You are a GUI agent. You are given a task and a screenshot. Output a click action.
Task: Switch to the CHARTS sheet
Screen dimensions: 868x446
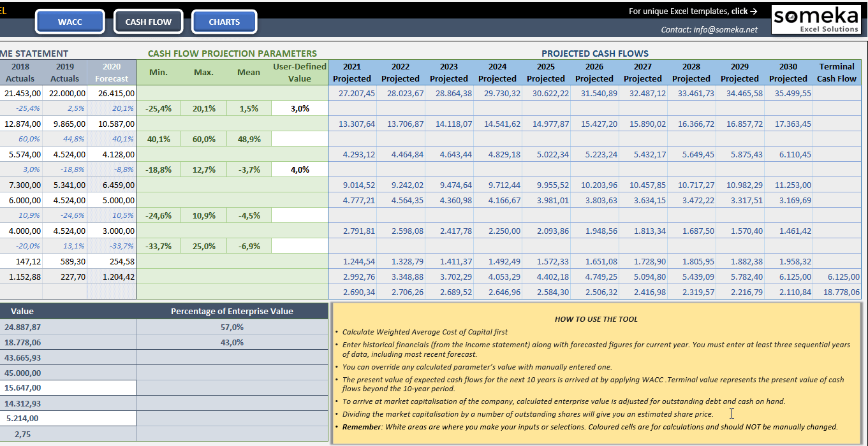point(224,21)
